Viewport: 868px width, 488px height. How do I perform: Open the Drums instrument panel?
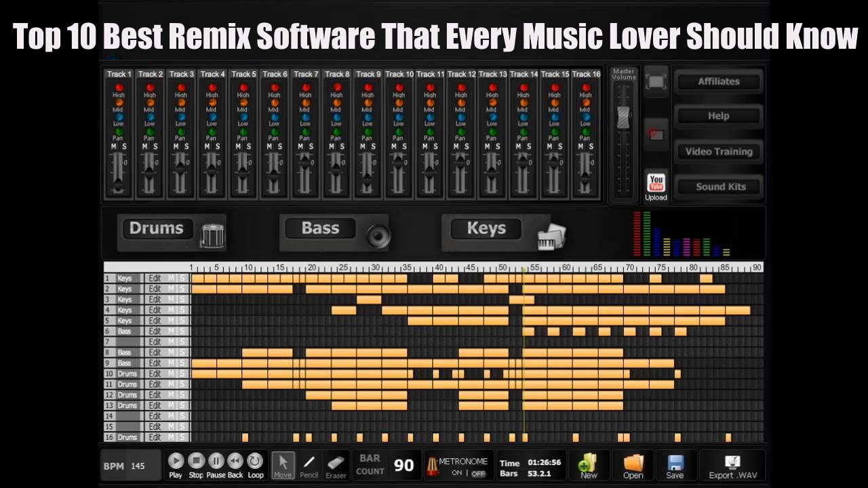click(x=157, y=228)
